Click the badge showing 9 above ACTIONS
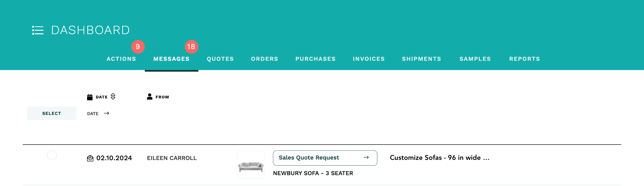Screen dimensions: 644x186 point(138,46)
